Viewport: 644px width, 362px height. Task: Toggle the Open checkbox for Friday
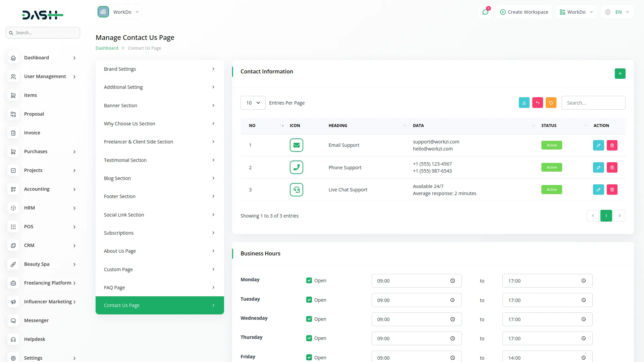[309, 357]
